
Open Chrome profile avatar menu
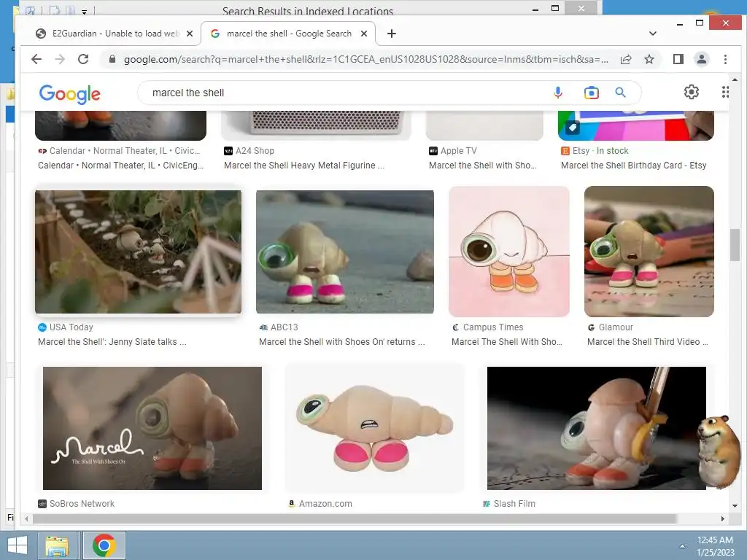[701, 59]
